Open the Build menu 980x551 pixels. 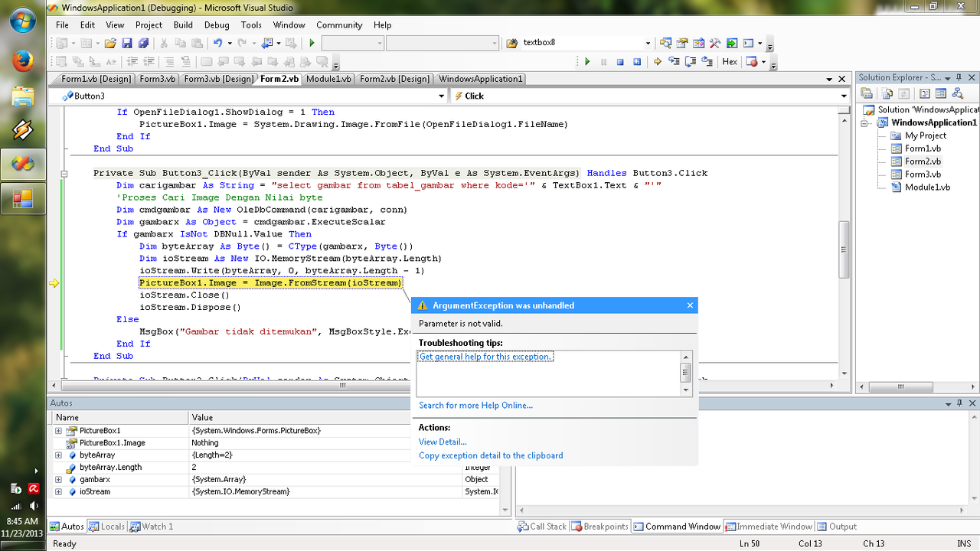pyautogui.click(x=183, y=24)
